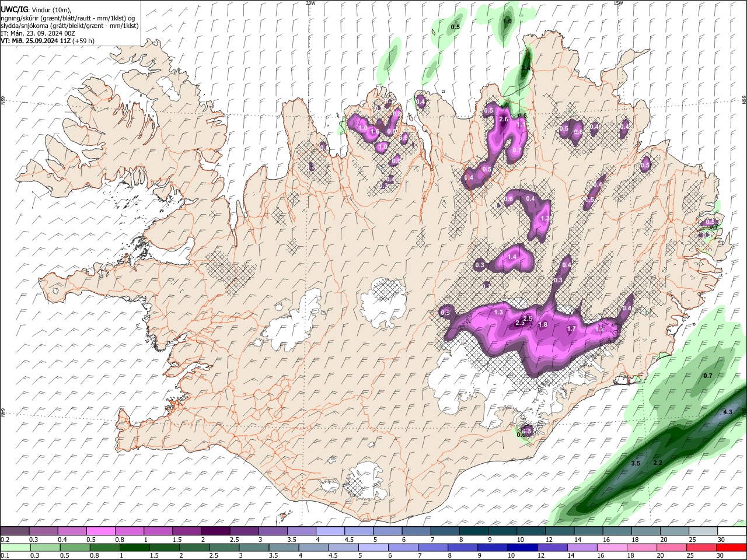The width and height of the screenshot is (747, 560).
Task: Click the 2.4 value in the dark green northern cell
Action: click(526, 68)
